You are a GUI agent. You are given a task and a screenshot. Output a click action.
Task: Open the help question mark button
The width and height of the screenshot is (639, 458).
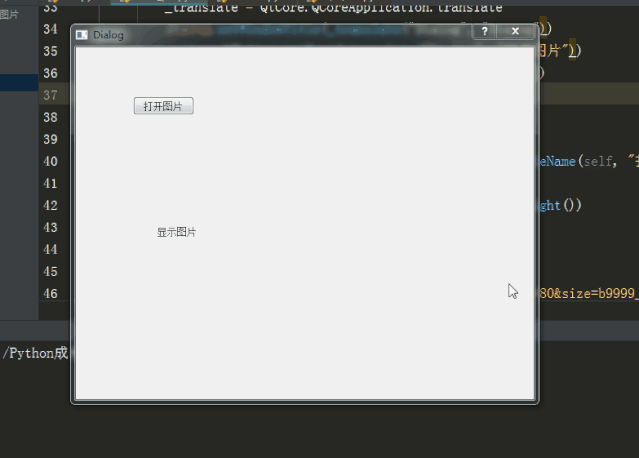(x=484, y=31)
